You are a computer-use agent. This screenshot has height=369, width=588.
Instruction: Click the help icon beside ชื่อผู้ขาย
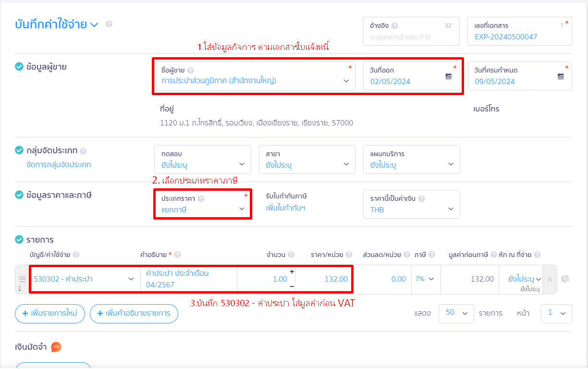190,71
